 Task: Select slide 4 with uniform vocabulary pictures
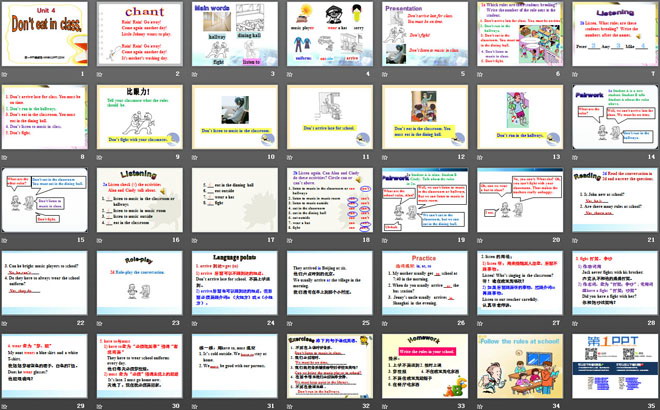point(330,34)
